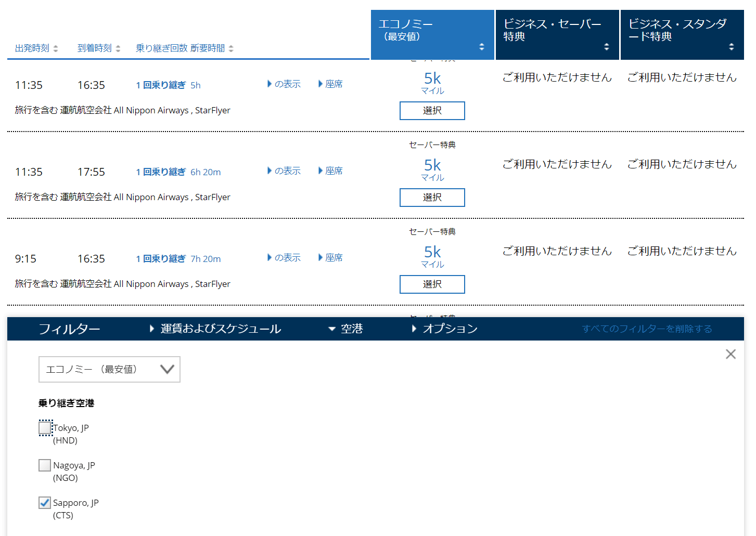
Task: Click sort arrows in ビジネス・スタンダード特典 header
Action: (731, 47)
